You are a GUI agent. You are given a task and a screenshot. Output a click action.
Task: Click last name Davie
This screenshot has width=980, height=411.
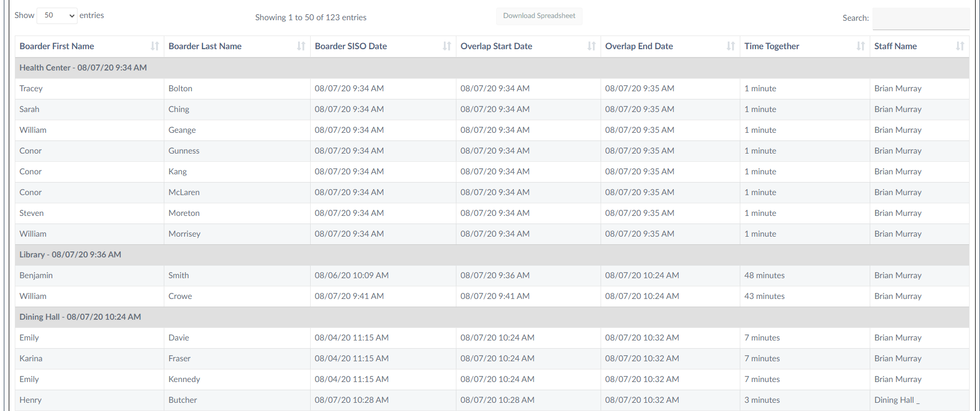(x=179, y=338)
